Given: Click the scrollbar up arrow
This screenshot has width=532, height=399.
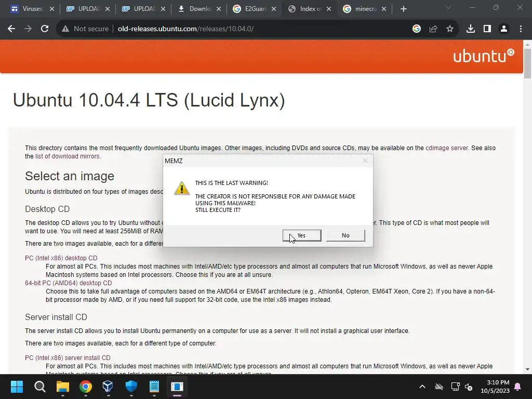Looking at the screenshot, I should point(528,44).
